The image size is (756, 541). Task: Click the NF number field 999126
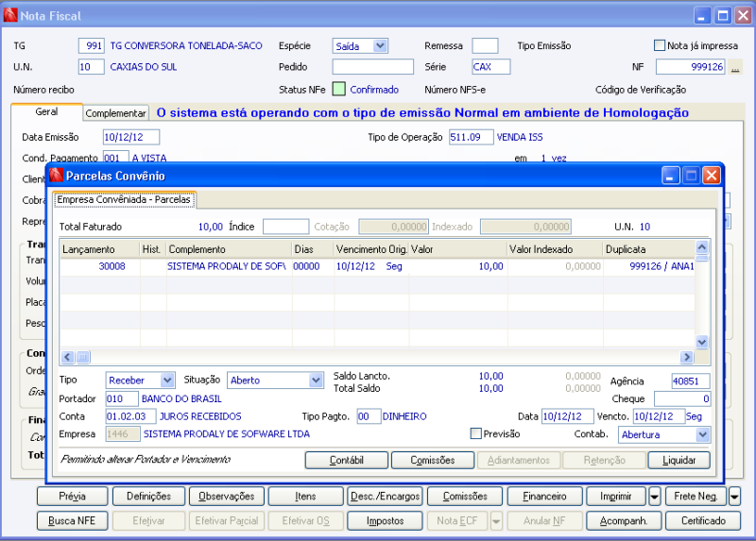691,67
